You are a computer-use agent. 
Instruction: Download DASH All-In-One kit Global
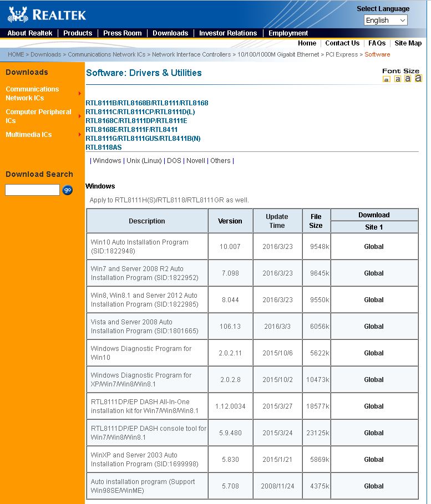click(x=374, y=406)
